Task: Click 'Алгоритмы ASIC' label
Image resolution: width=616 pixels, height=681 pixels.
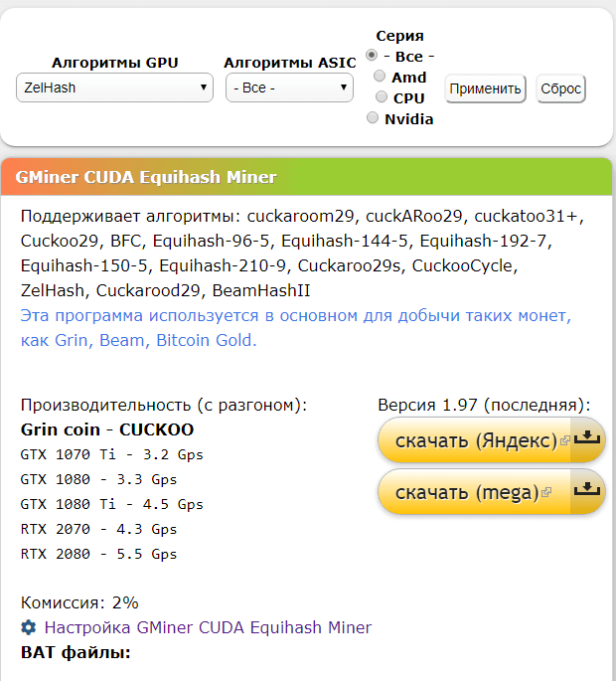Action: 289,63
